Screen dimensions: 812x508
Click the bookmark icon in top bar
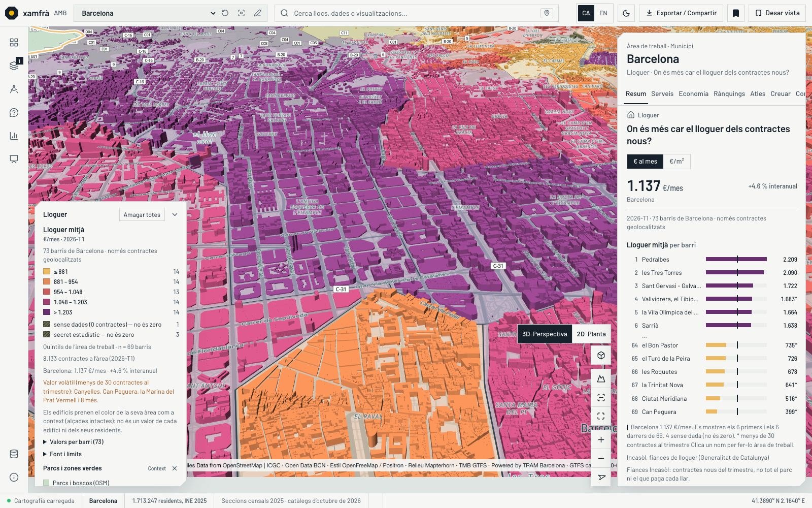click(736, 13)
